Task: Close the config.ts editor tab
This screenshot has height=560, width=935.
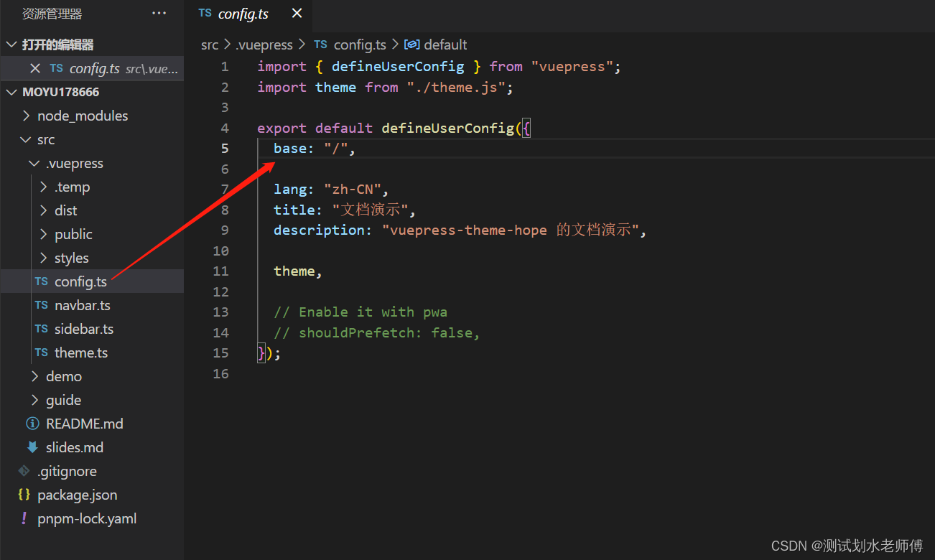Action: tap(297, 14)
